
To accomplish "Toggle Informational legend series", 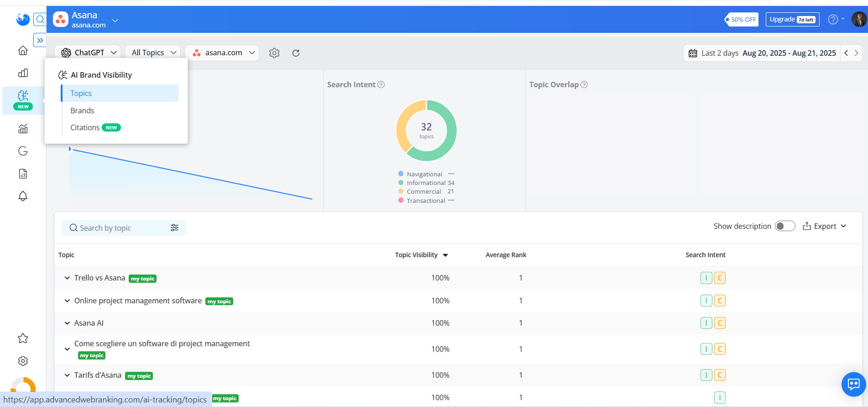I will tap(426, 183).
